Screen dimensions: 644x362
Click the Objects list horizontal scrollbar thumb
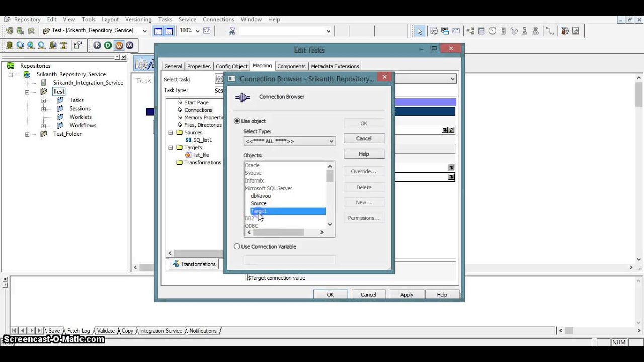pos(278,232)
